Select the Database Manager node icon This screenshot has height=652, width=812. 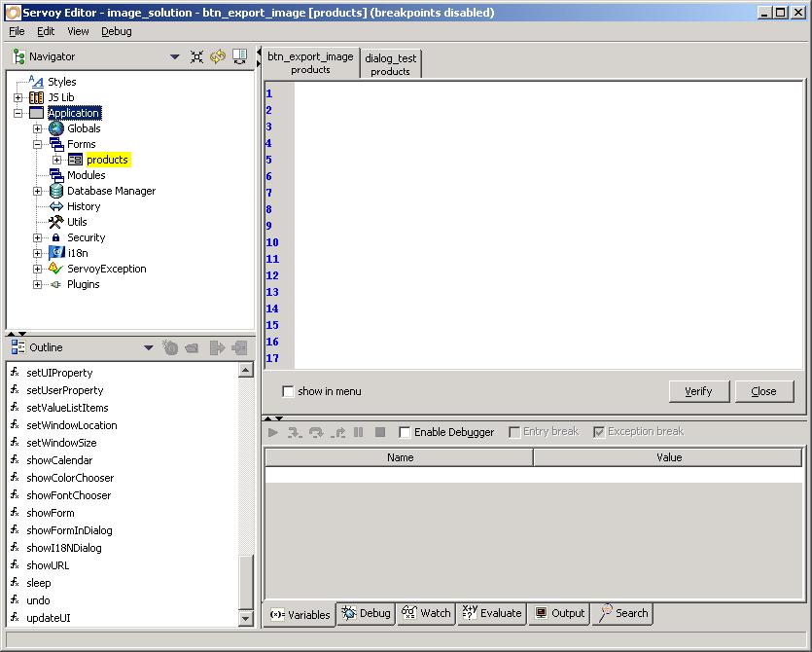click(56, 191)
